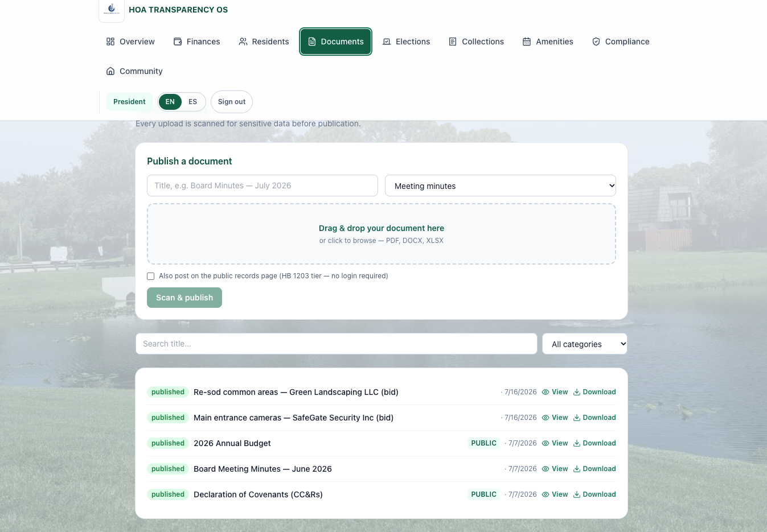Click download icon for Main entrance cameras bid
This screenshot has width=767, height=532.
pos(577,418)
